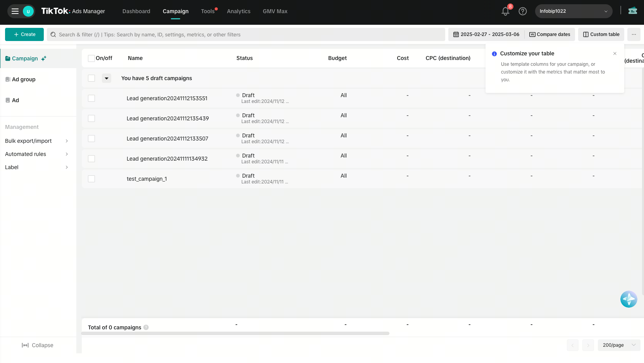This screenshot has width=644, height=363.
Task: Click the blue info icon in tooltip
Action: [x=494, y=54]
